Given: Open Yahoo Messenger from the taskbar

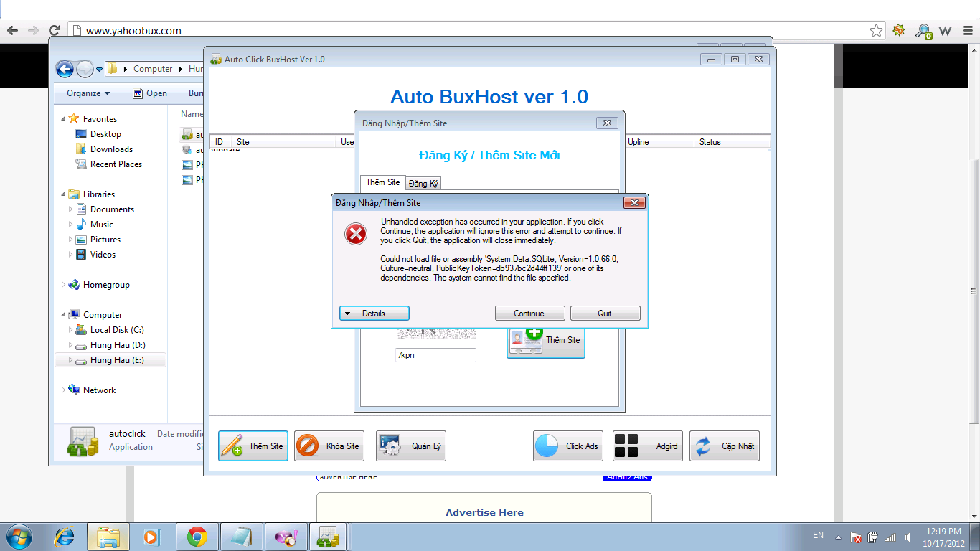Looking at the screenshot, I should (286, 537).
